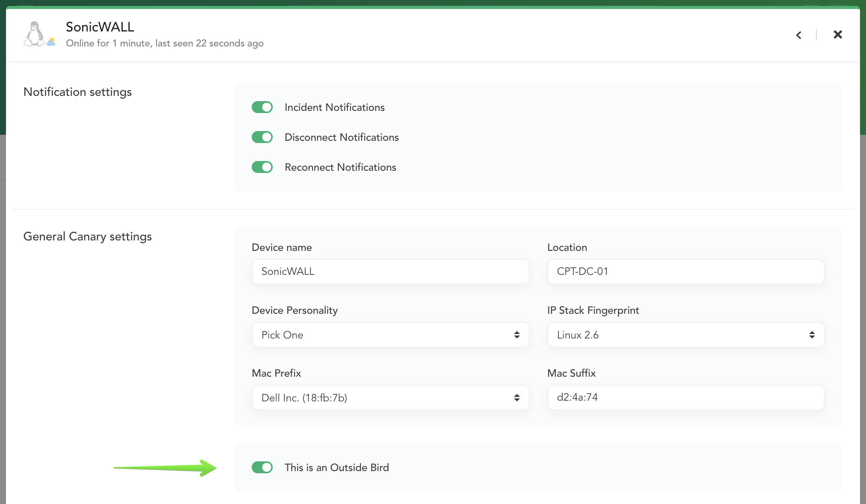Click the Location label
Image resolution: width=866 pixels, height=504 pixels.
coord(567,248)
